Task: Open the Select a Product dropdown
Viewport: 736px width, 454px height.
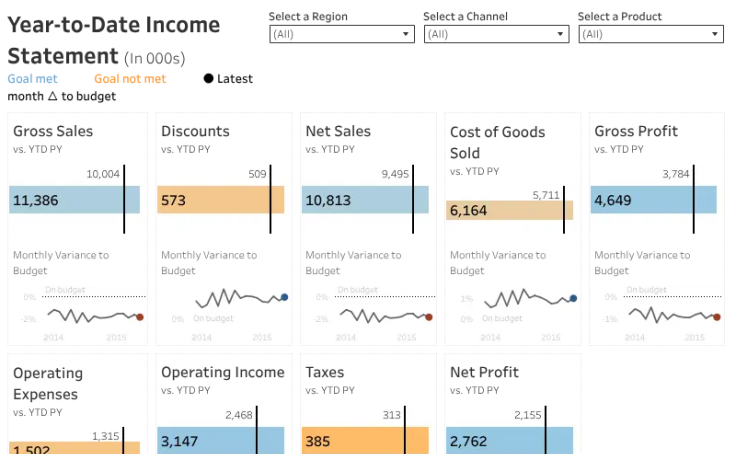Action: 651,34
